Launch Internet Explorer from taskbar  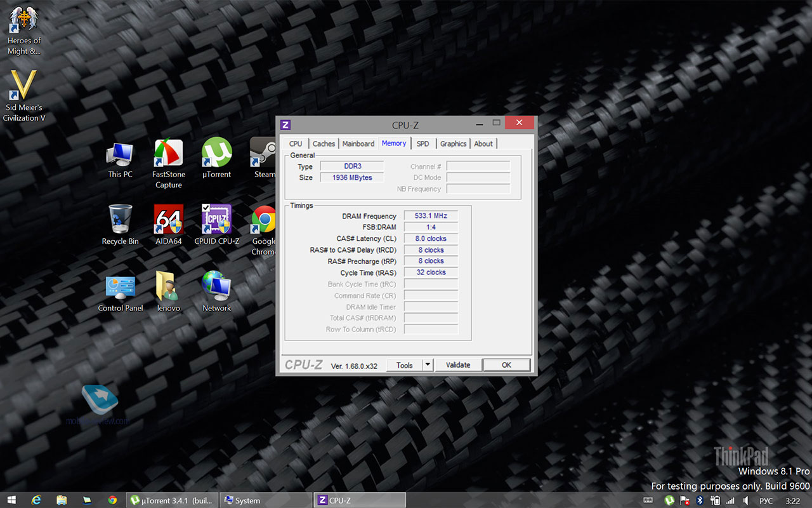pos(36,500)
